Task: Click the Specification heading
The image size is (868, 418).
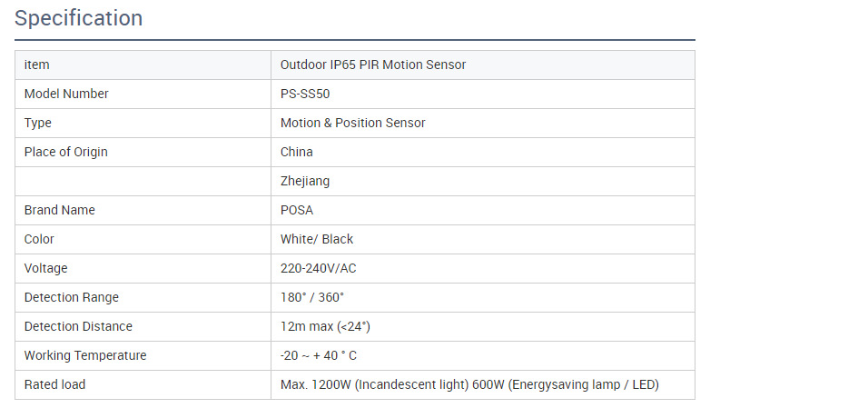Action: (79, 18)
